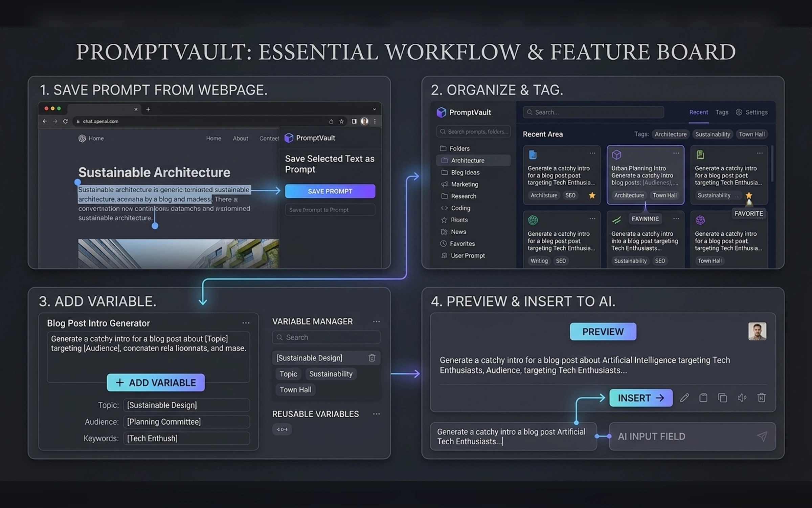Copy the prompt with duplicate icon
The width and height of the screenshot is (812, 508).
click(723, 398)
